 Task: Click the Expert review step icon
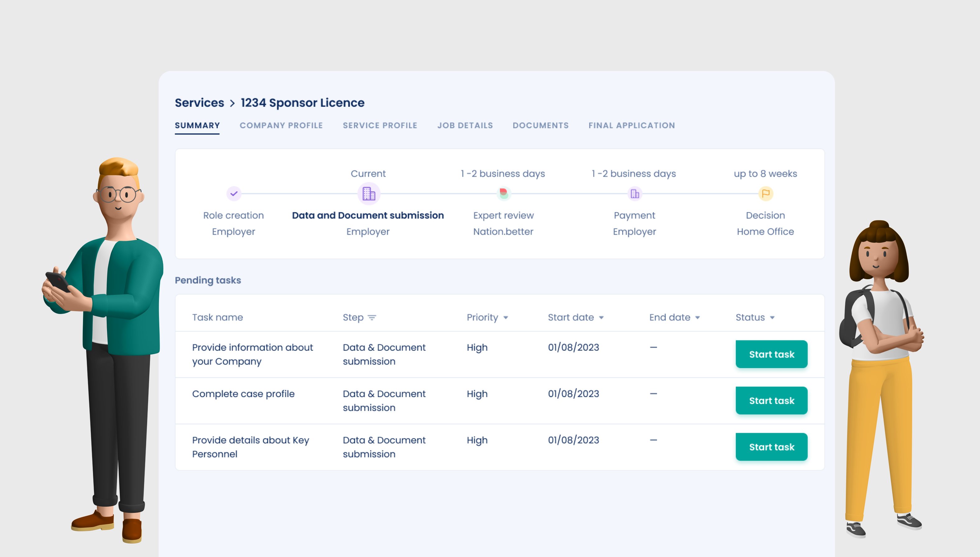point(503,193)
